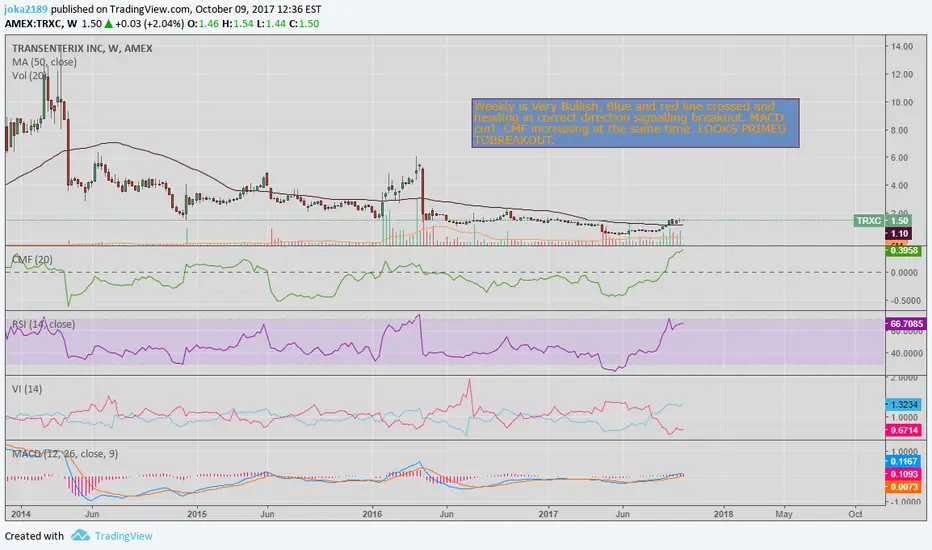The height and width of the screenshot is (550, 932).
Task: Click the 2018 date axis label
Action: point(723,514)
